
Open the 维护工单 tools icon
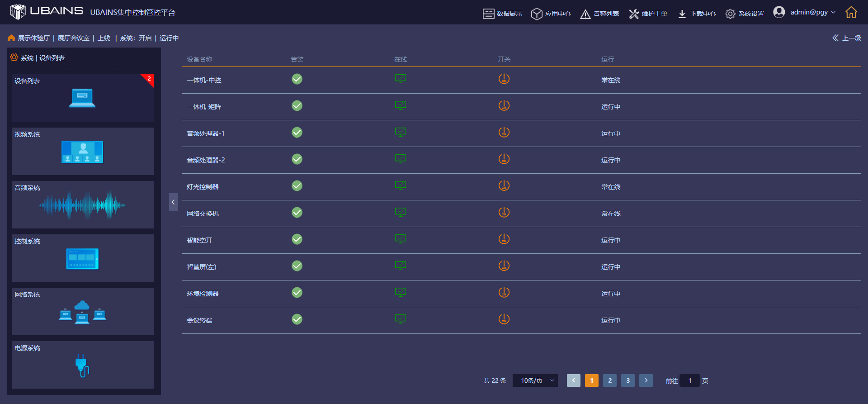pyautogui.click(x=634, y=14)
